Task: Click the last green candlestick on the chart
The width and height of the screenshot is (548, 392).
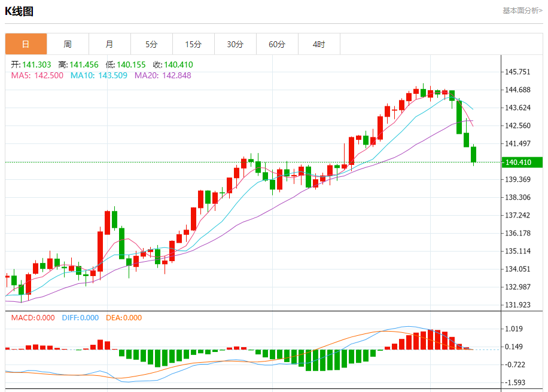Action: tap(474, 155)
